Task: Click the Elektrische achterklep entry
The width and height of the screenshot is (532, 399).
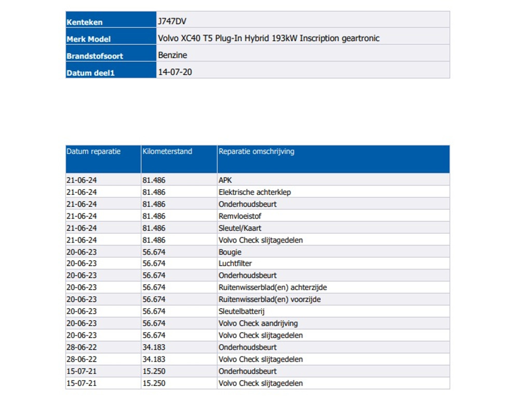Action: click(x=255, y=192)
